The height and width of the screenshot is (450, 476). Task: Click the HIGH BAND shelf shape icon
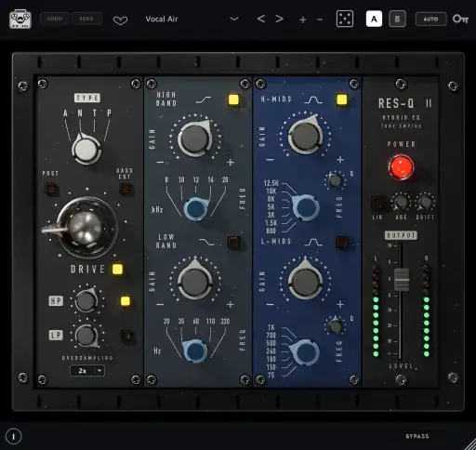click(x=204, y=99)
